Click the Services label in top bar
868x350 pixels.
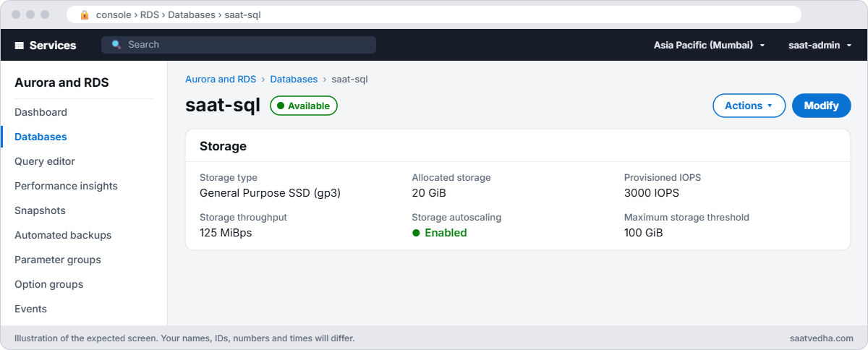click(53, 45)
